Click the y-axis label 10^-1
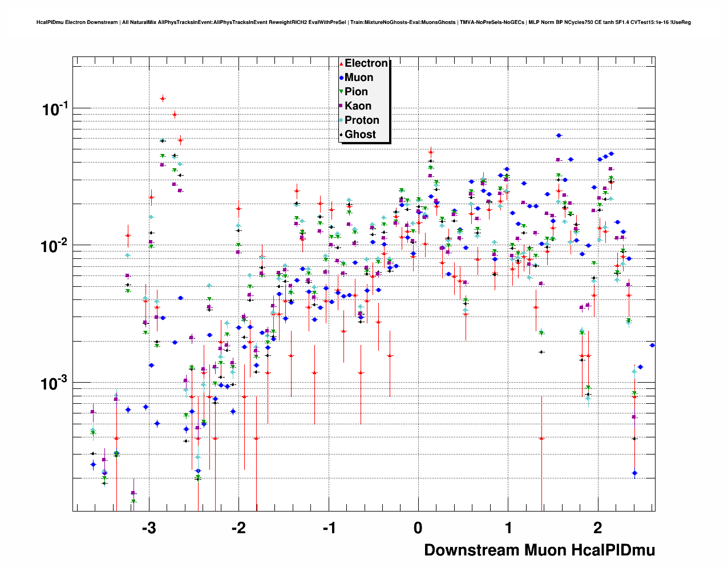Image resolution: width=728 pixels, height=568 pixels. click(x=55, y=109)
